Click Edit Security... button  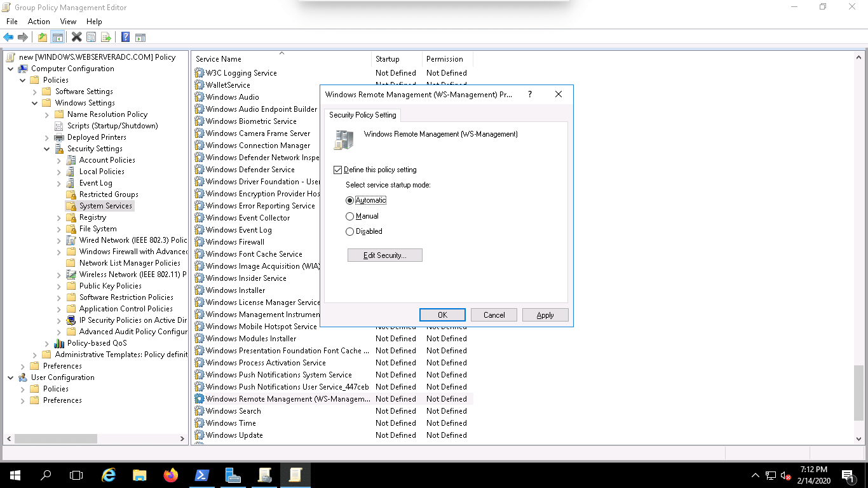tap(385, 255)
